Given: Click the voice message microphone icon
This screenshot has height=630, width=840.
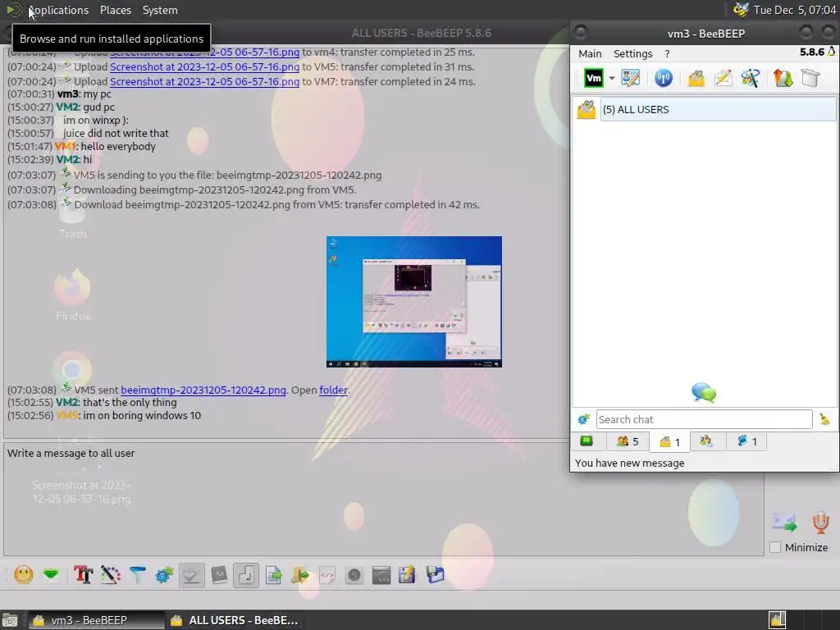Looking at the screenshot, I should pos(820,522).
